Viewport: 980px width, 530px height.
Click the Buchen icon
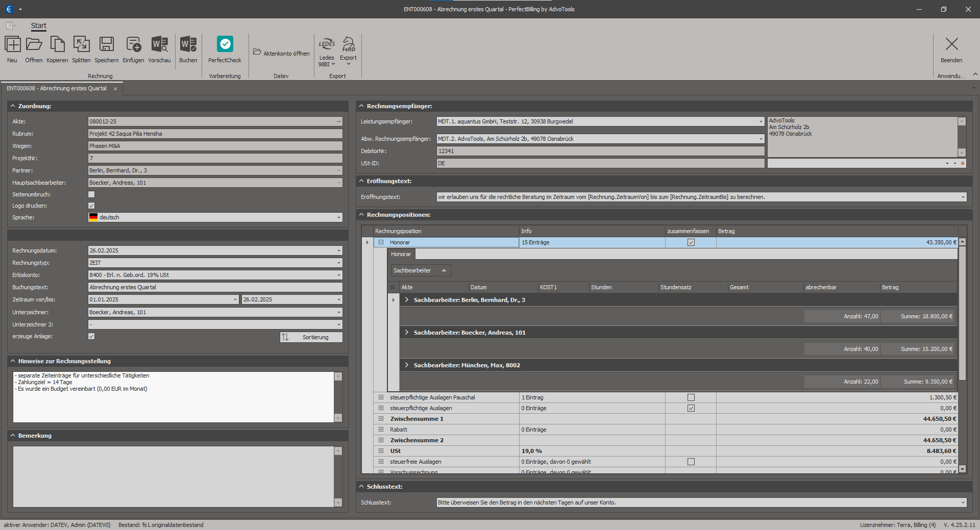point(188,45)
